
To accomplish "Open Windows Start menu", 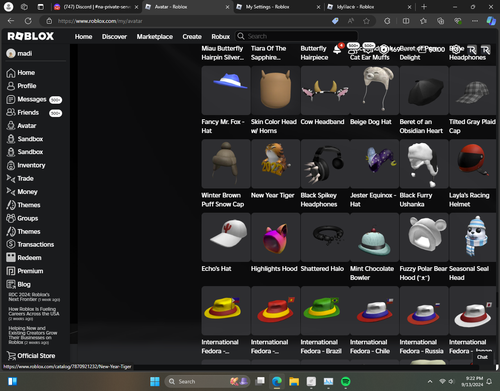I will pyautogui.click(x=155, y=381).
